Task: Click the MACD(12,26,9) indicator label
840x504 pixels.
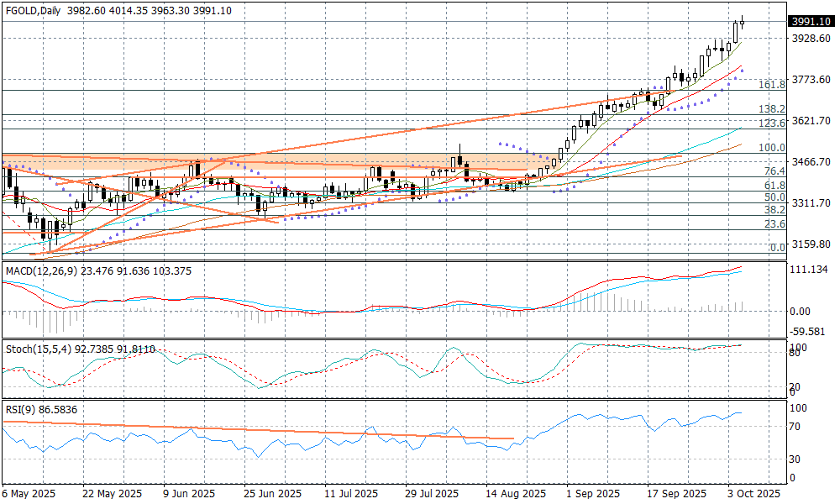Action: tap(38, 270)
